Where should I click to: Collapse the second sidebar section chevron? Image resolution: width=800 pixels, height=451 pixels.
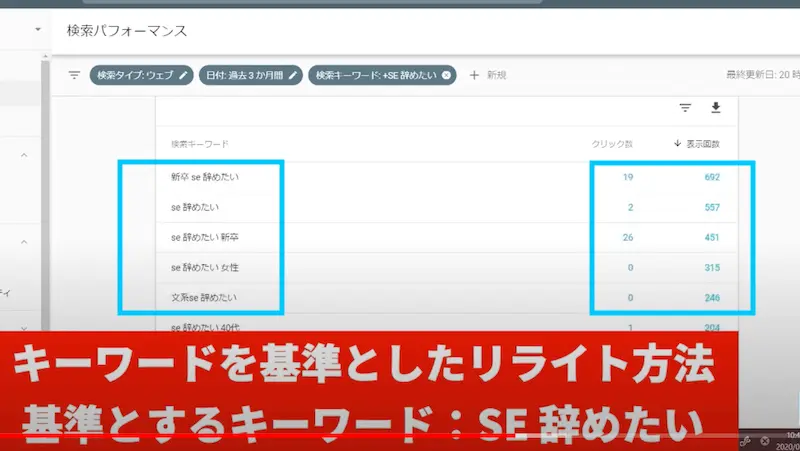pos(24,241)
